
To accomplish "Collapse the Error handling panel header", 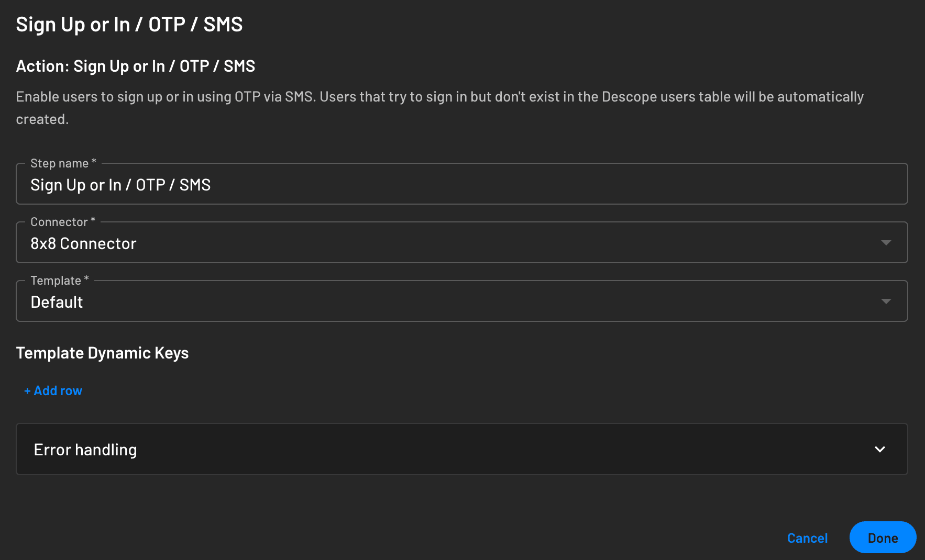I will pyautogui.click(x=461, y=449).
